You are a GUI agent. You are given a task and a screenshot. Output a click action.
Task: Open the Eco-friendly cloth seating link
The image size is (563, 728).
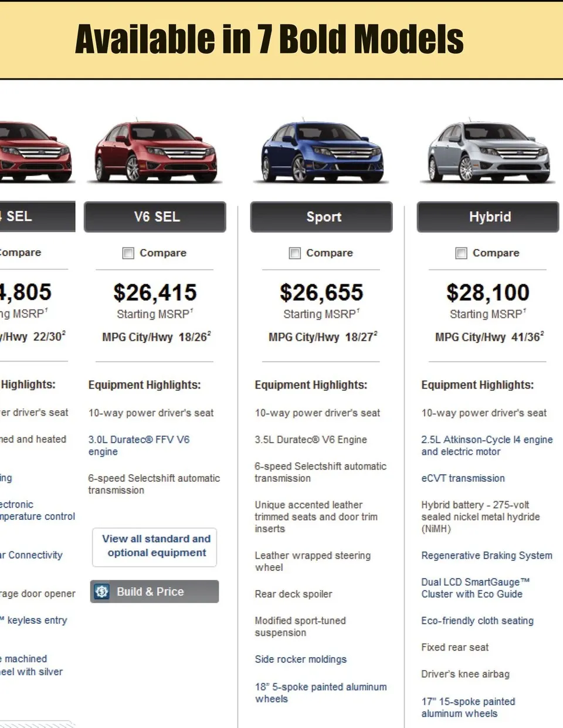click(477, 621)
